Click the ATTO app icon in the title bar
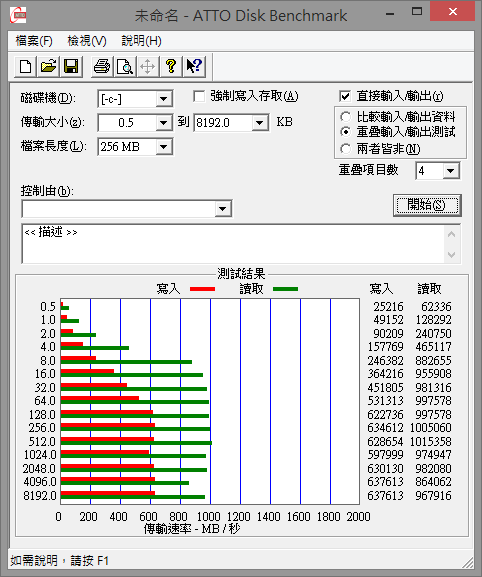 pos(18,15)
